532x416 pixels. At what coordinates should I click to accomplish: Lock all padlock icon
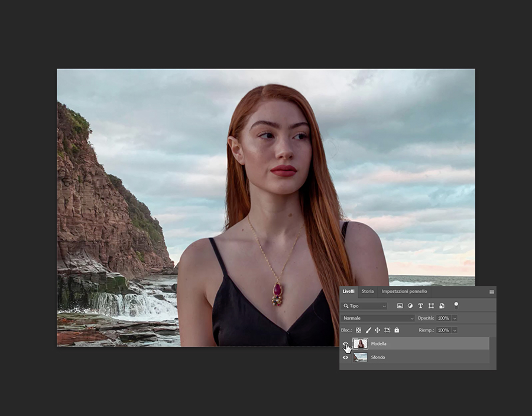397,330
